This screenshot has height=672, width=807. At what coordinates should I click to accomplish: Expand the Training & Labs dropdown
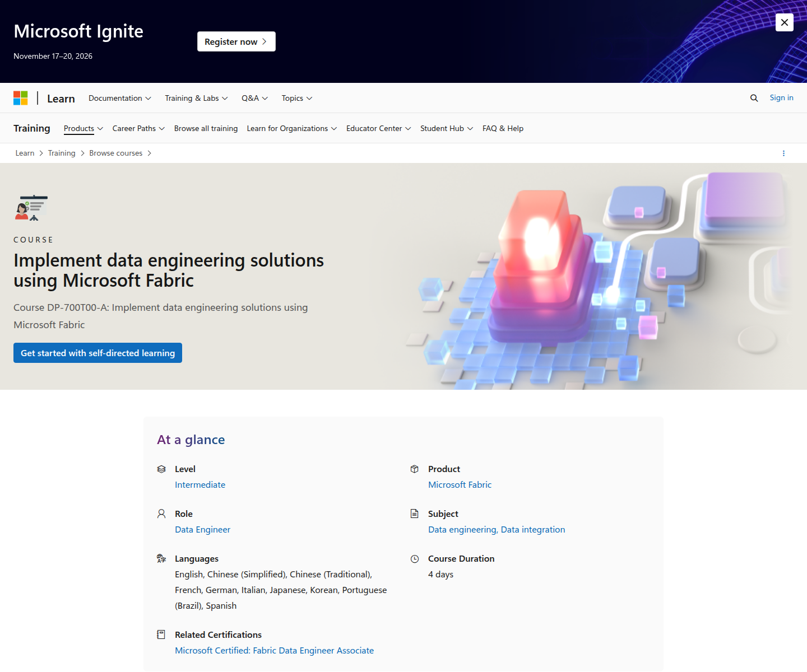click(197, 98)
